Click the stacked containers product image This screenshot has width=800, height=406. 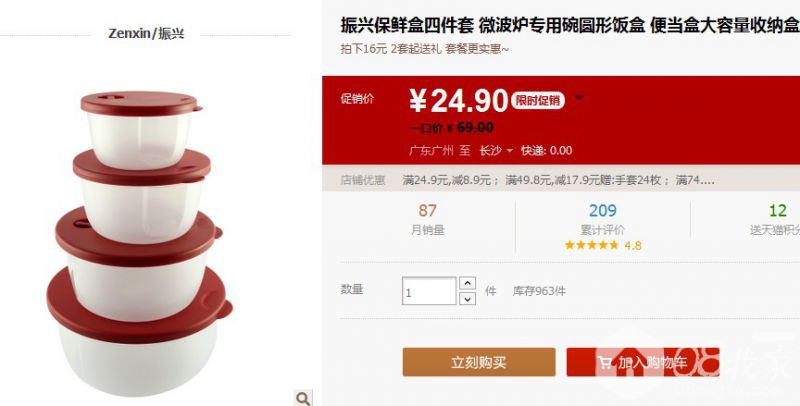[139, 243]
